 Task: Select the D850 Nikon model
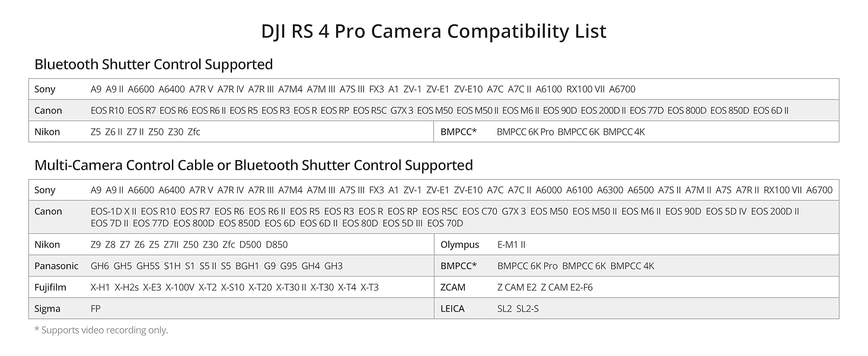[x=276, y=244]
